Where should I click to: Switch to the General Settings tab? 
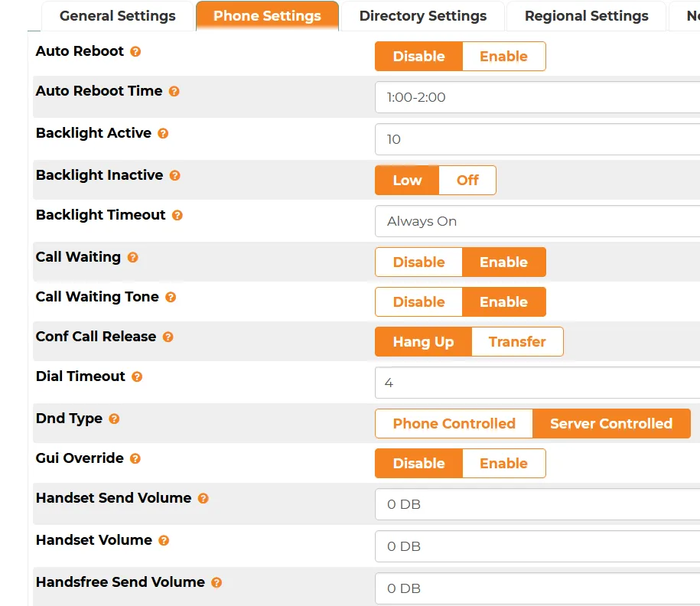pyautogui.click(x=117, y=16)
